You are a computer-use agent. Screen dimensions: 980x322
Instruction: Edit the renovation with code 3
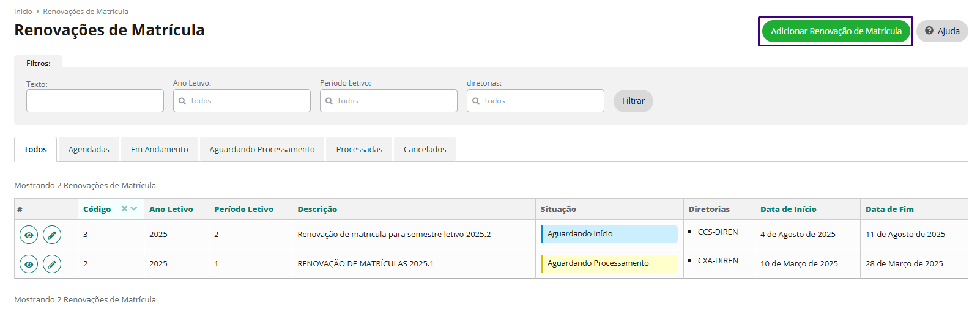coord(52,235)
